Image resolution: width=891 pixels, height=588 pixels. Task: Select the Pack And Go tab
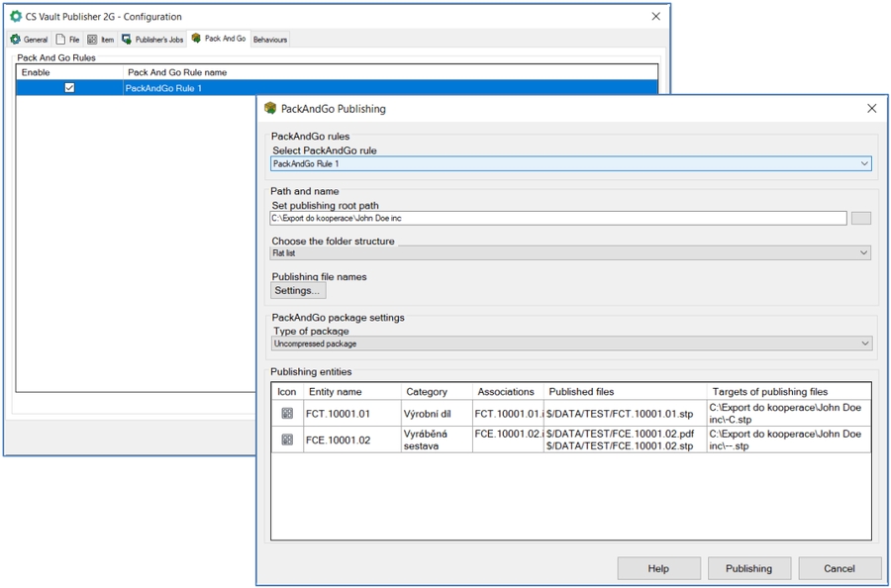pos(219,40)
